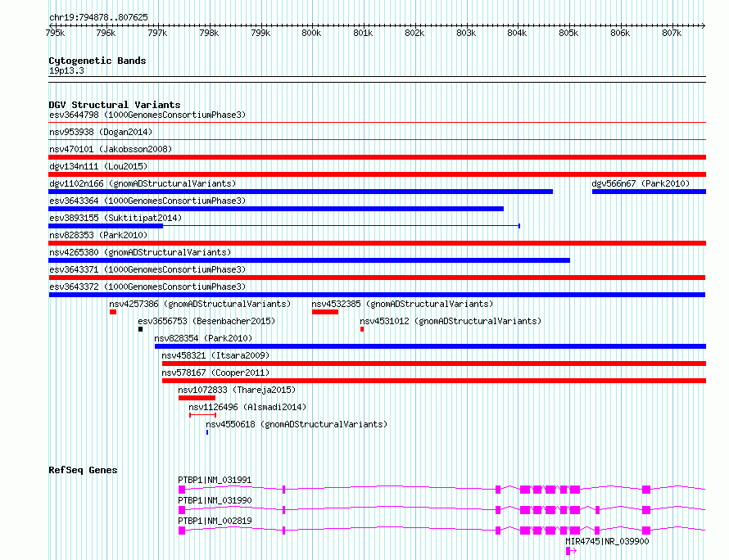This screenshot has height=560, width=729.
Task: Click the black square under esv3656753
Action: tap(140, 329)
